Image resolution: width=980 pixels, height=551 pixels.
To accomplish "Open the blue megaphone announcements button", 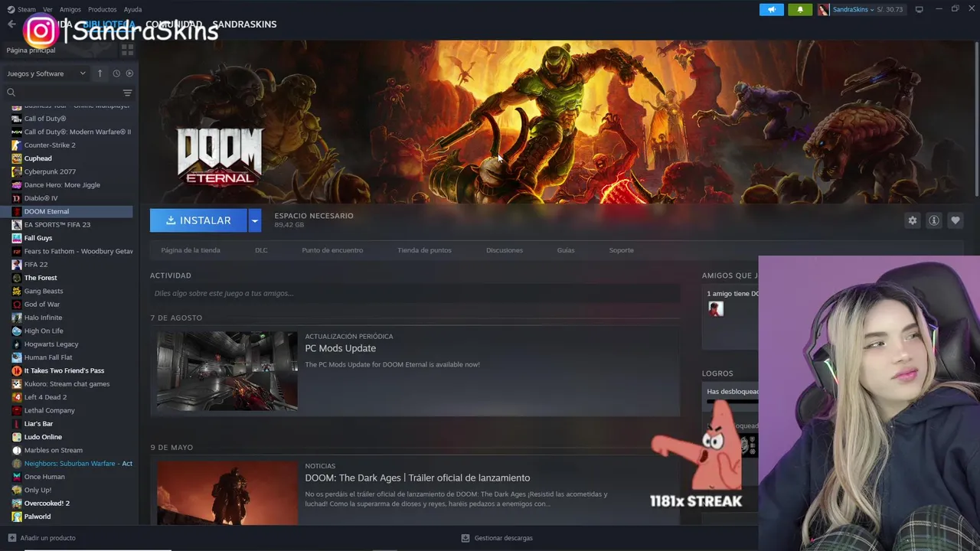I will click(x=772, y=9).
